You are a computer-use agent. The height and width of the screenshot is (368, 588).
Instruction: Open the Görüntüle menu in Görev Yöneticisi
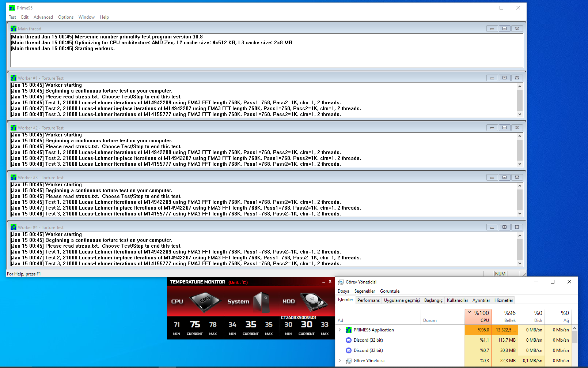tap(390, 291)
